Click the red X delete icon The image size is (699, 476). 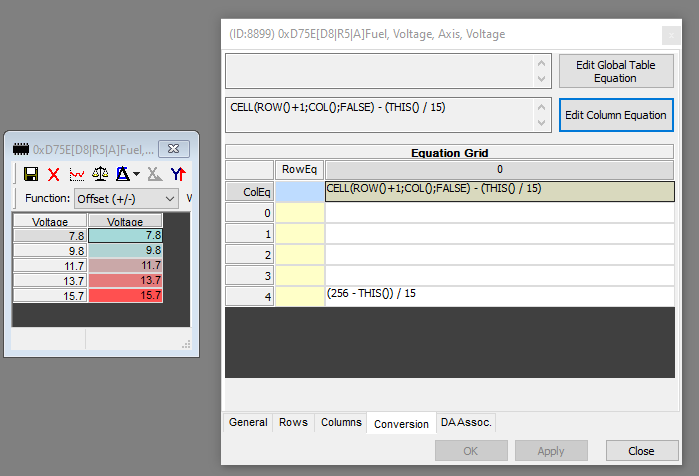coord(54,174)
